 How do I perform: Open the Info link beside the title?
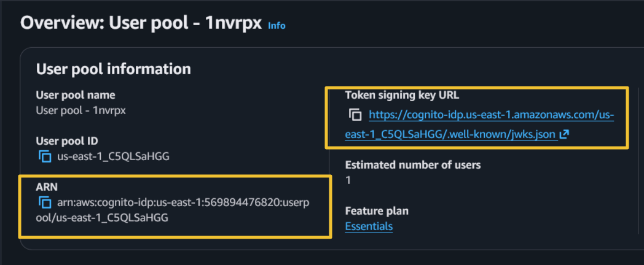(x=277, y=25)
